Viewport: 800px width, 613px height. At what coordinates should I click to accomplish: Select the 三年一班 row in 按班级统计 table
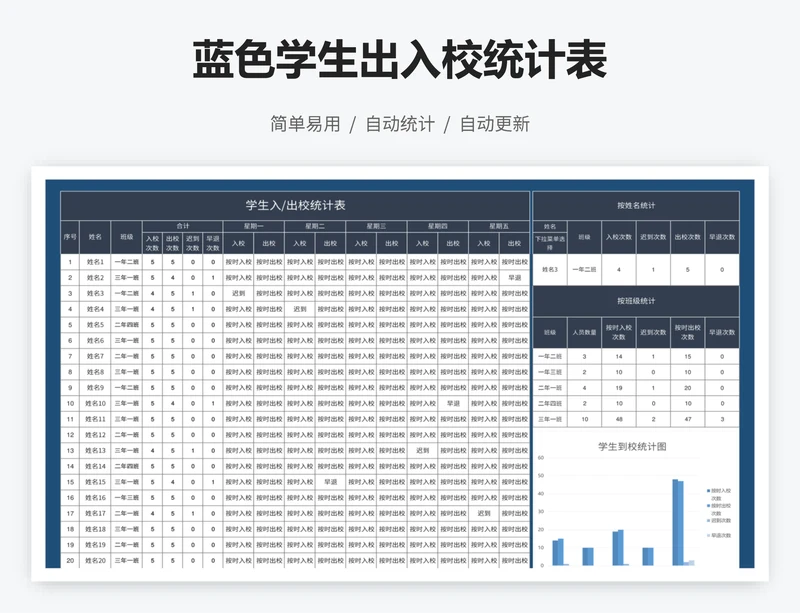636,419
